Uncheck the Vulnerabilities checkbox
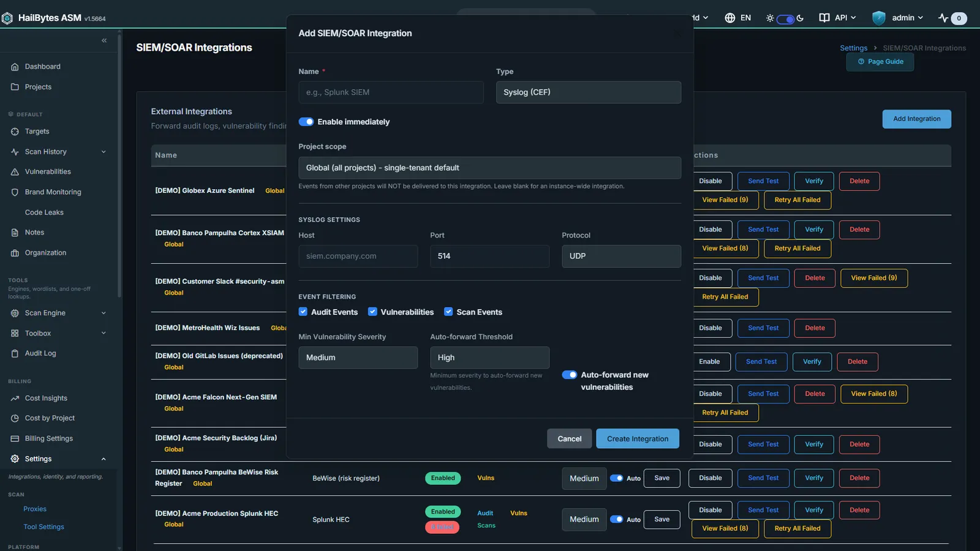Screen dimensions: 980x551 pos(372,312)
